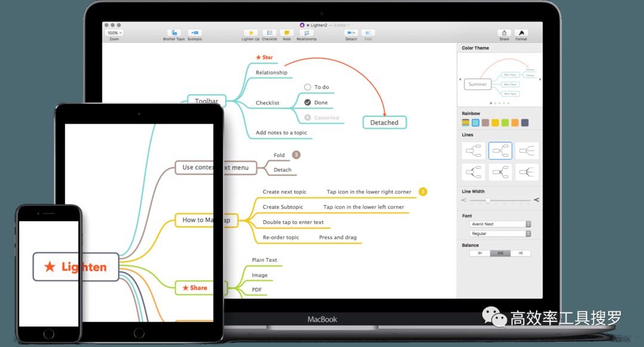Jump to the first theme page dot
The height and width of the screenshot is (347, 644).
click(491, 103)
